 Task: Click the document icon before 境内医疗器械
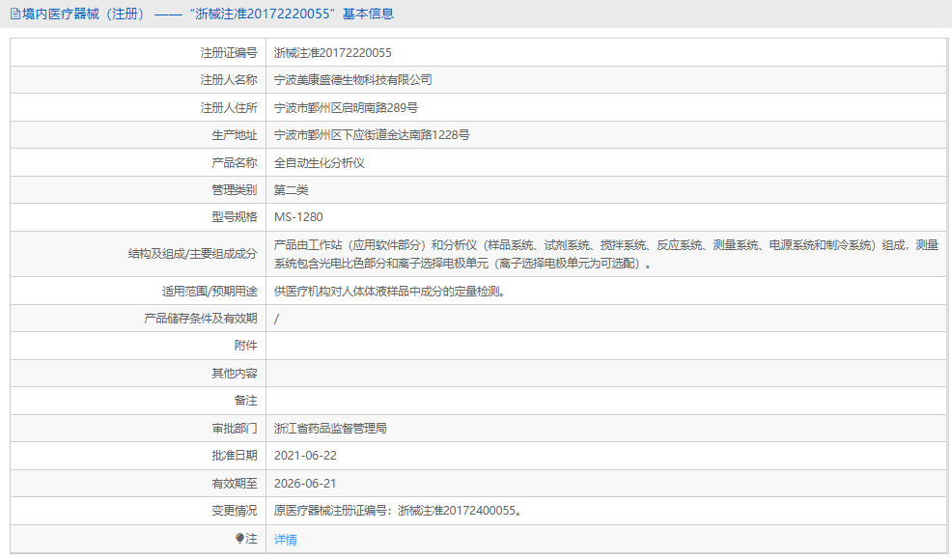click(x=15, y=14)
